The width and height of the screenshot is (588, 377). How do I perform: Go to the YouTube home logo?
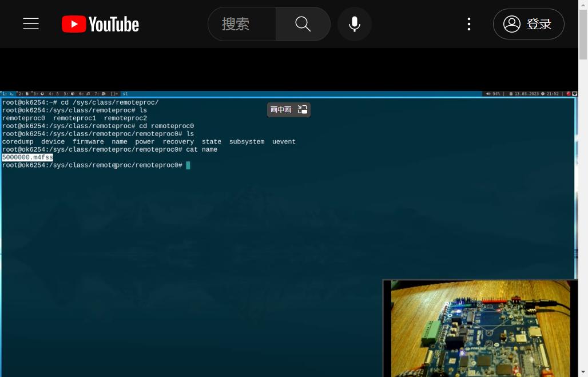100,24
